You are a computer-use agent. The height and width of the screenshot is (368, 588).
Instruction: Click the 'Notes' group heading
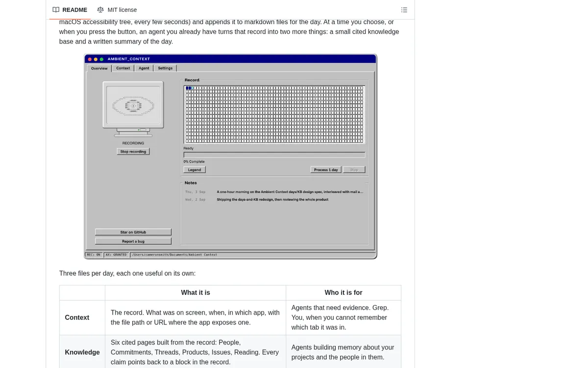point(191,183)
